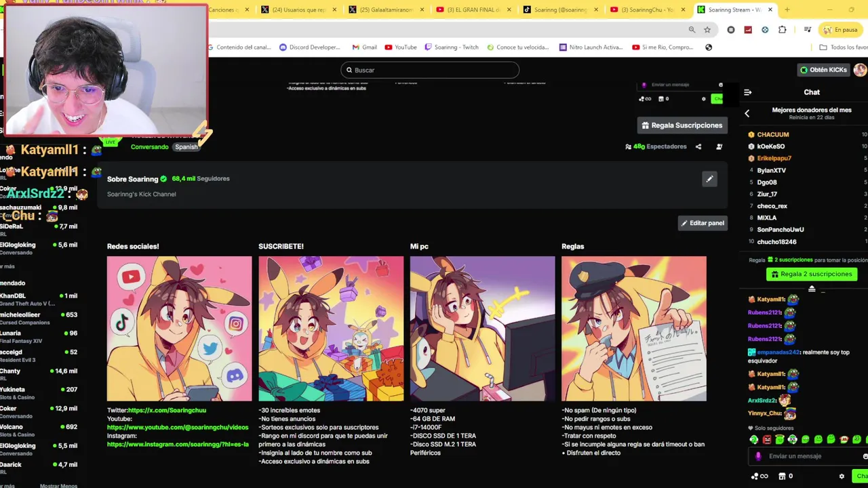Viewport: 868px width, 488px height.
Task: Open the Twitter x.com/Soaringchuu link
Action: tap(167, 410)
